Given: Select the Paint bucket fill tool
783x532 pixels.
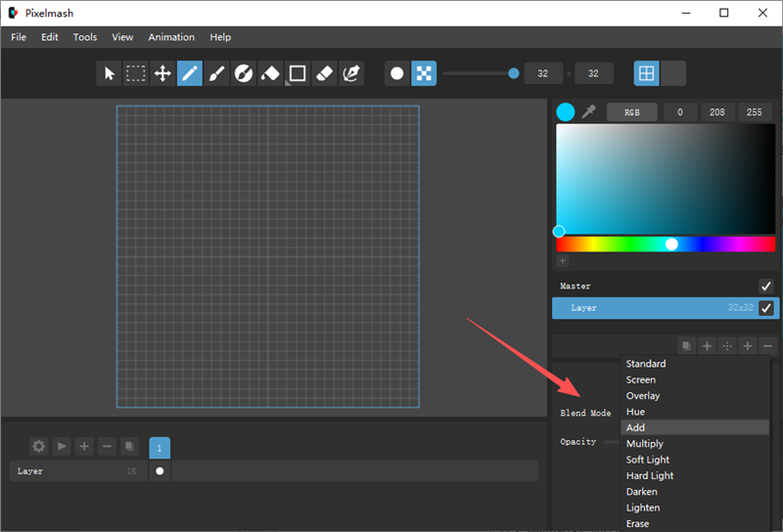Looking at the screenshot, I should point(271,74).
